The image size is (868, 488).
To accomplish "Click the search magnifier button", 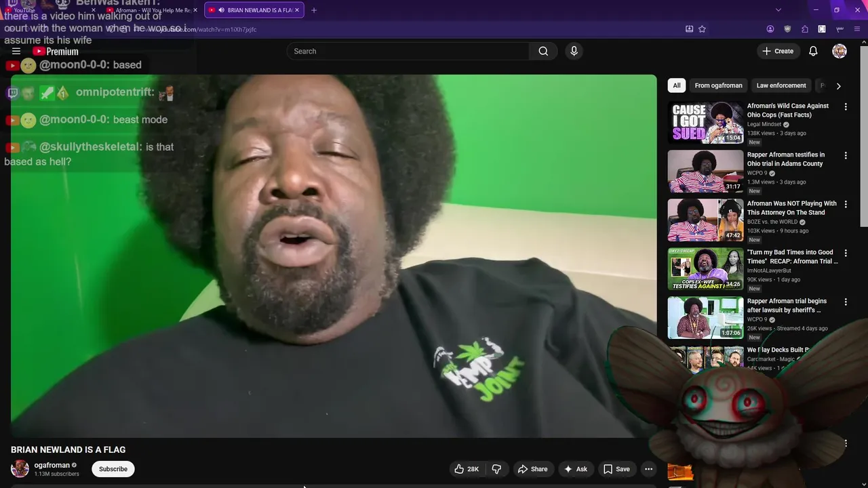I will click(x=543, y=52).
